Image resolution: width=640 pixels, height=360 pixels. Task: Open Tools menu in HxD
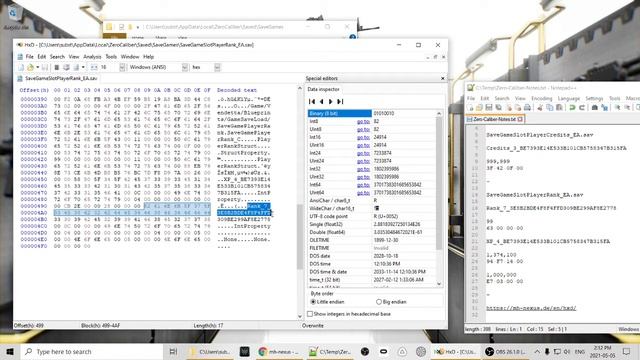click(111, 57)
